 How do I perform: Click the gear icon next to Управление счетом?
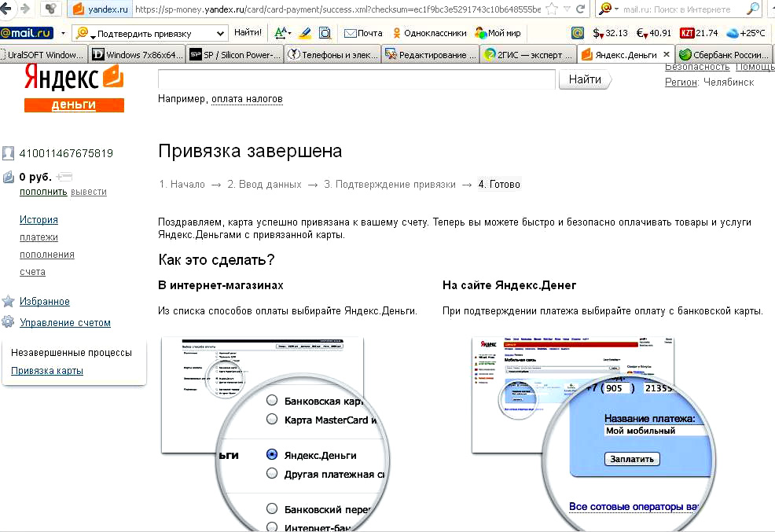[9, 322]
